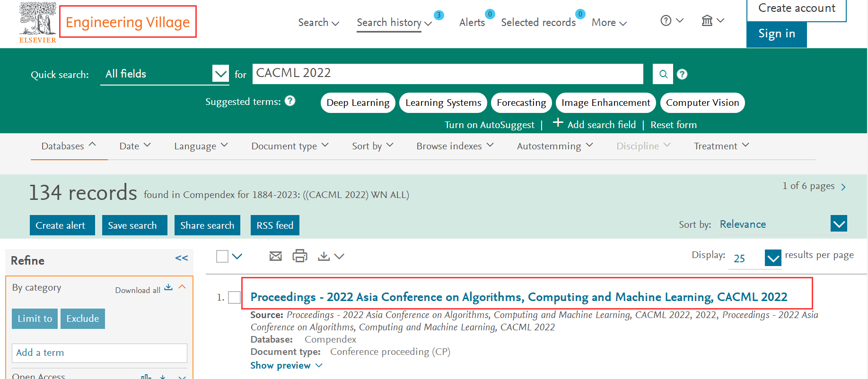Screen dimensions: 868x379
Task: Expand the download options chevron
Action: click(x=339, y=256)
